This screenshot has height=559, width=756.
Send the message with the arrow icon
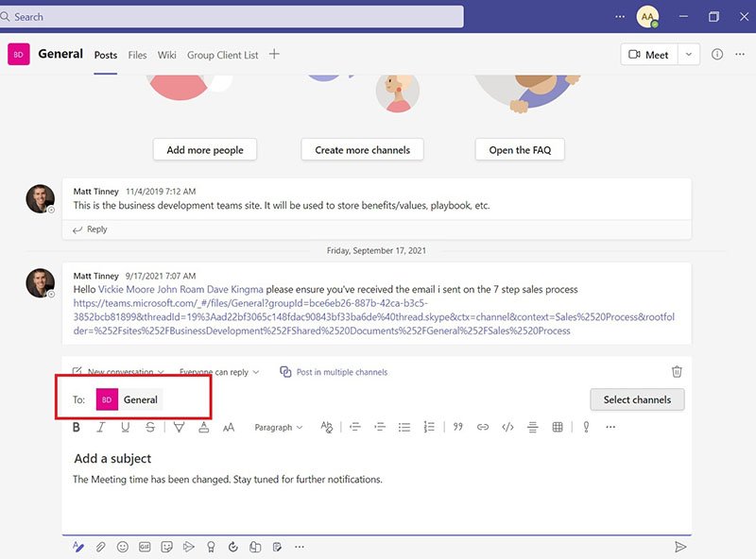[x=679, y=547]
